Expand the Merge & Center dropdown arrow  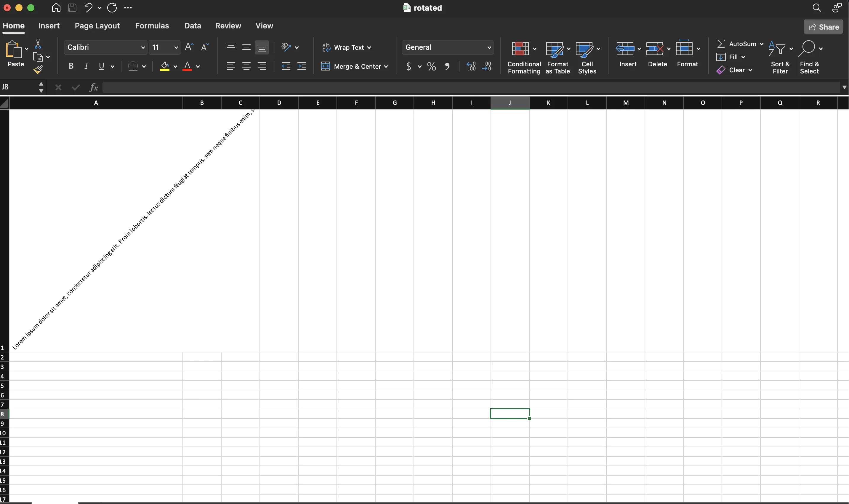point(386,67)
